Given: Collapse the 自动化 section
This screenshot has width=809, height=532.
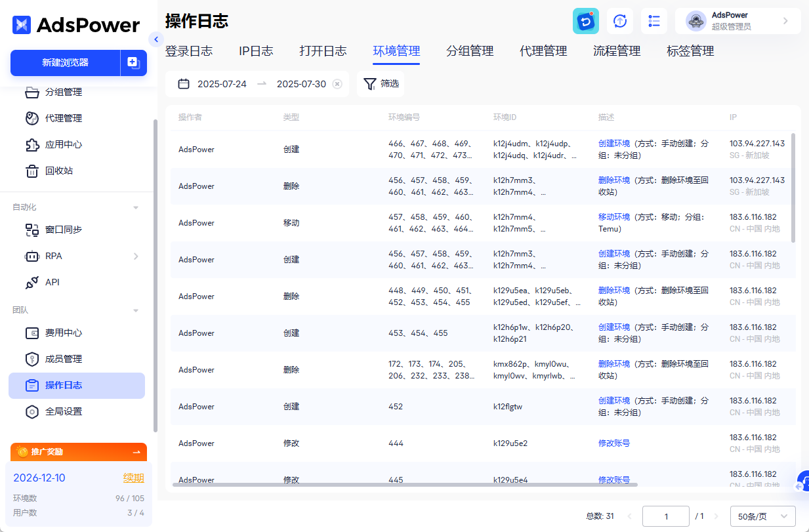Looking at the screenshot, I should click(136, 207).
